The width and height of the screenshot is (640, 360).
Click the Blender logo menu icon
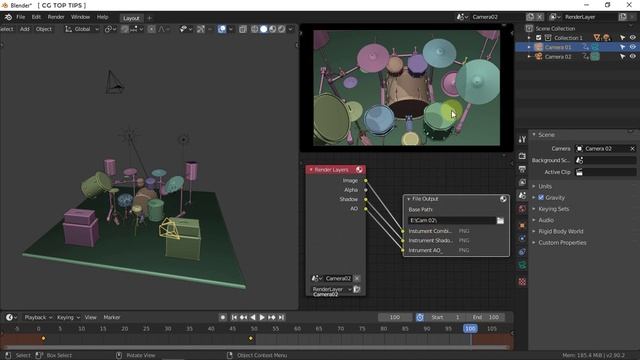point(8,17)
